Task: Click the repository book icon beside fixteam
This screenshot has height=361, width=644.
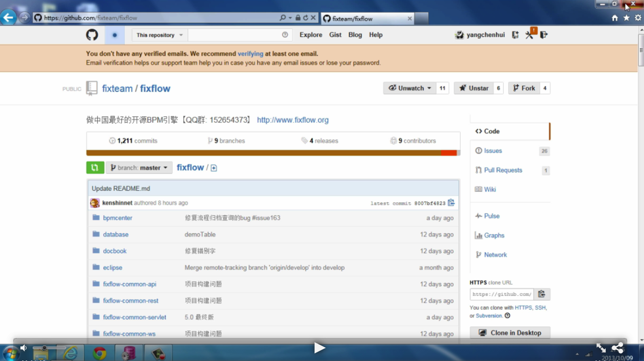Action: [x=92, y=88]
